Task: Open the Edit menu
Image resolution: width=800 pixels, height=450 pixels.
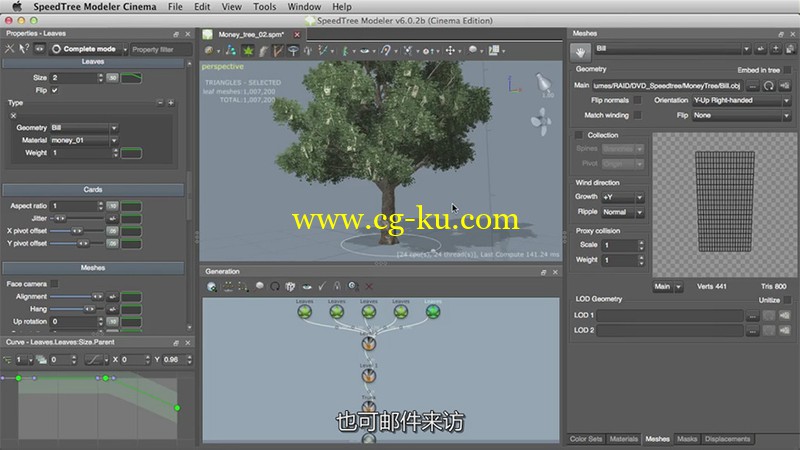Action: tap(202, 7)
